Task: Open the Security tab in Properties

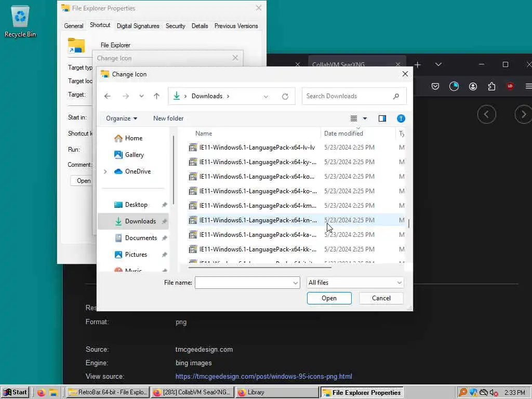Action: pyautogui.click(x=176, y=26)
